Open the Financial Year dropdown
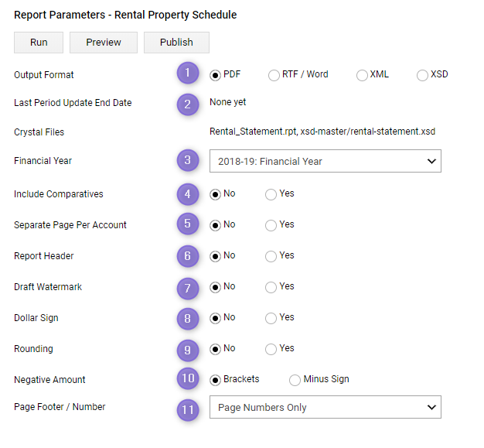This screenshot has width=484, height=448. coord(326,161)
